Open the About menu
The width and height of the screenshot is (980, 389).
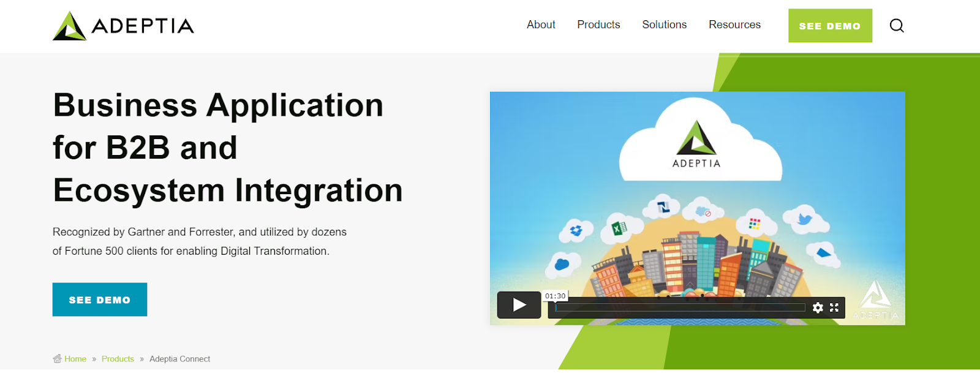pyautogui.click(x=541, y=25)
